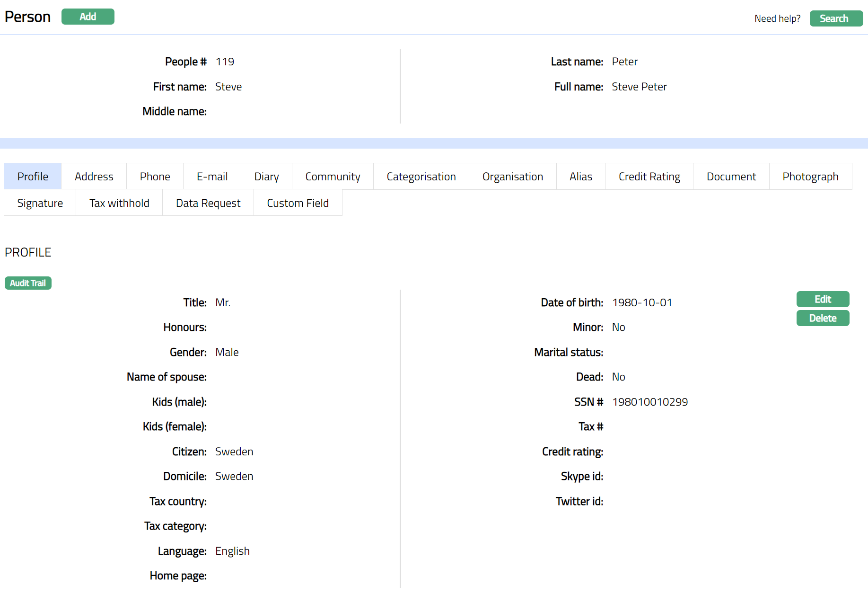Open the Tax withhold tab
The width and height of the screenshot is (868, 594).
(119, 203)
